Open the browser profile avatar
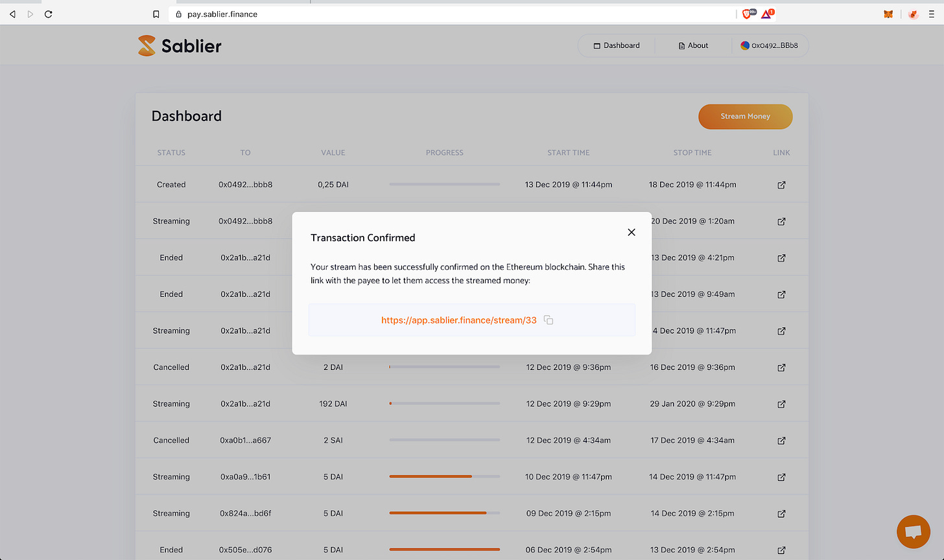The width and height of the screenshot is (944, 560). pos(914,14)
